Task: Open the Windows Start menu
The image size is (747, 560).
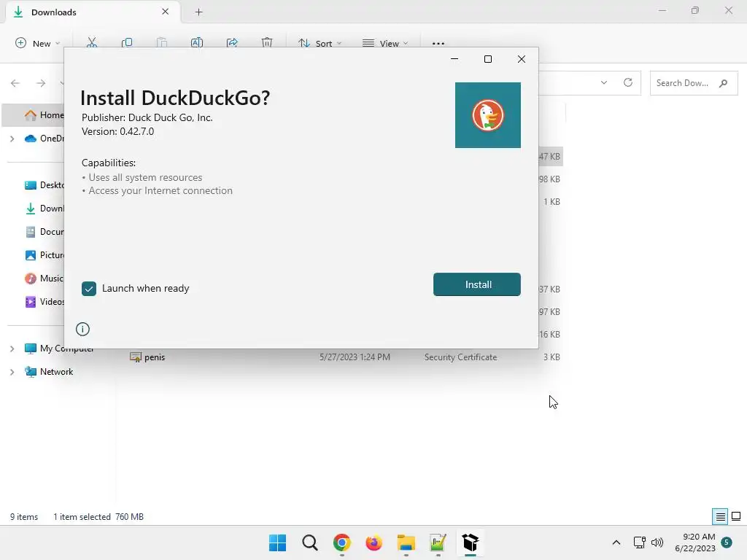Action: tap(277, 542)
